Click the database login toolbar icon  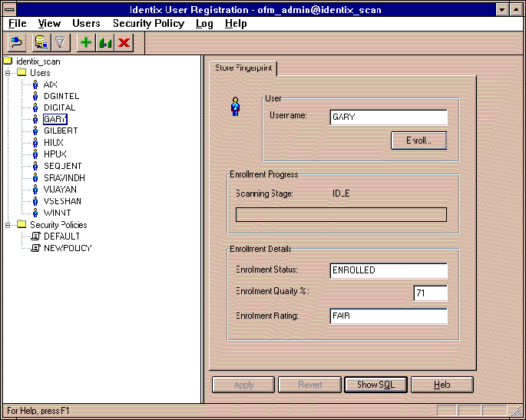coord(41,43)
